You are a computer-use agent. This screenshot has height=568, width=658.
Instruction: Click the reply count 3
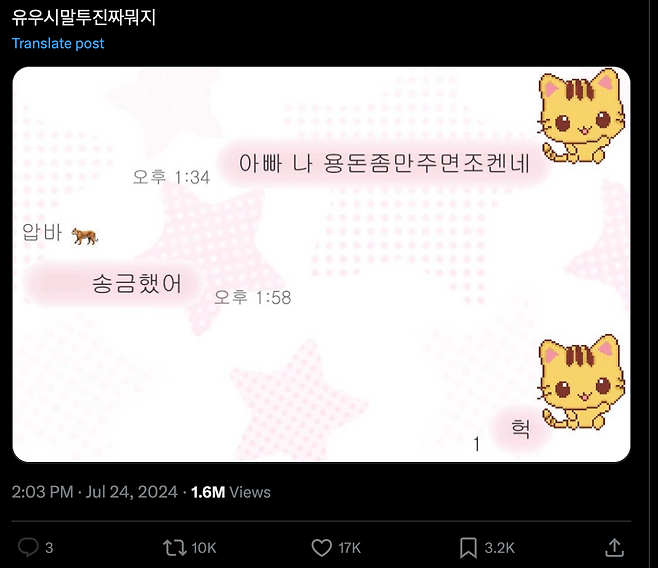pyautogui.click(x=49, y=548)
